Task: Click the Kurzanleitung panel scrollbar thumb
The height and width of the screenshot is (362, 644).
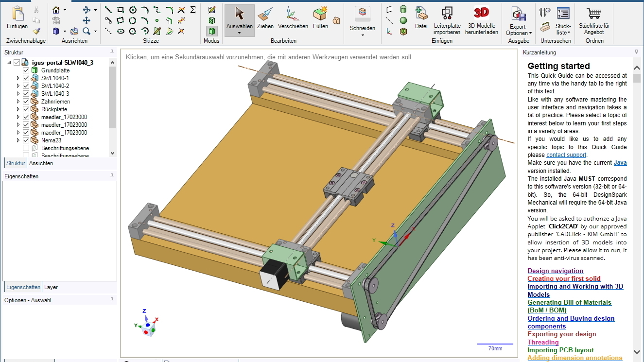Action: click(637, 78)
